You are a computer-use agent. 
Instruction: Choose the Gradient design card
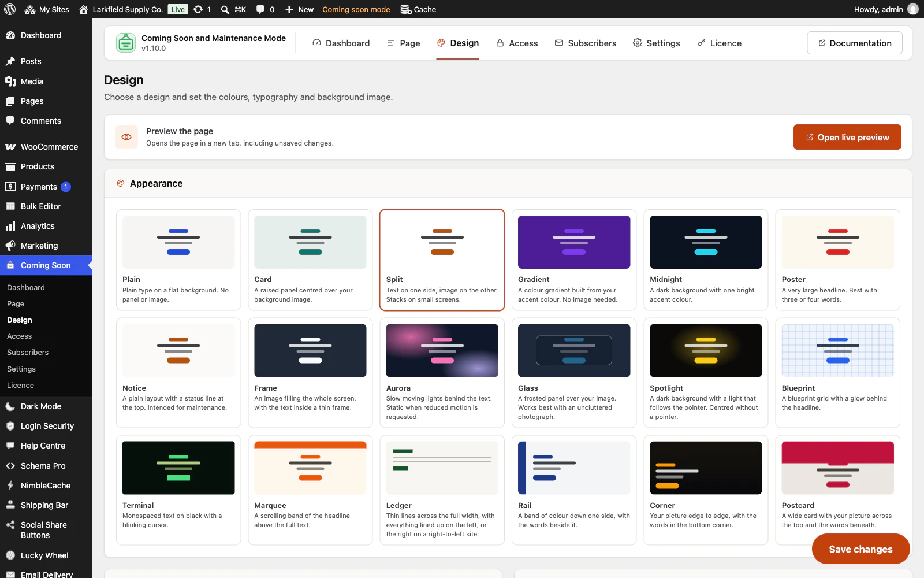[574, 260]
